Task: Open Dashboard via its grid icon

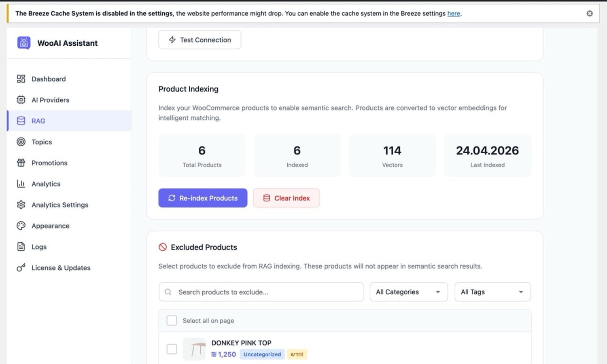Action: [x=21, y=79]
